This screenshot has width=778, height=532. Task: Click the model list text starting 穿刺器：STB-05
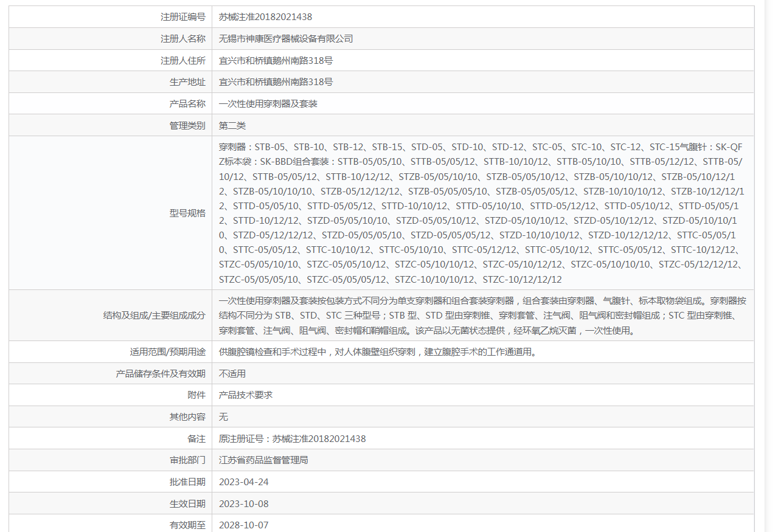482,213
